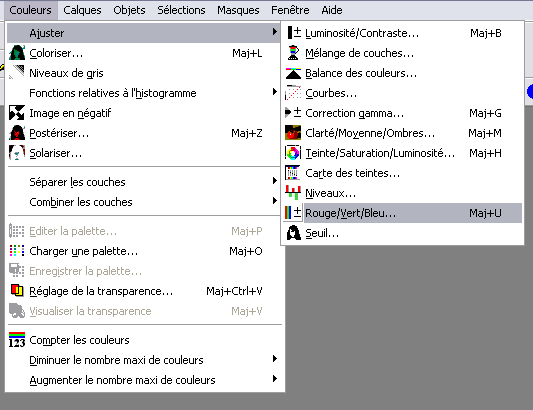Expand the Séparer les couches submenu
The image size is (533, 410).
[x=143, y=182]
